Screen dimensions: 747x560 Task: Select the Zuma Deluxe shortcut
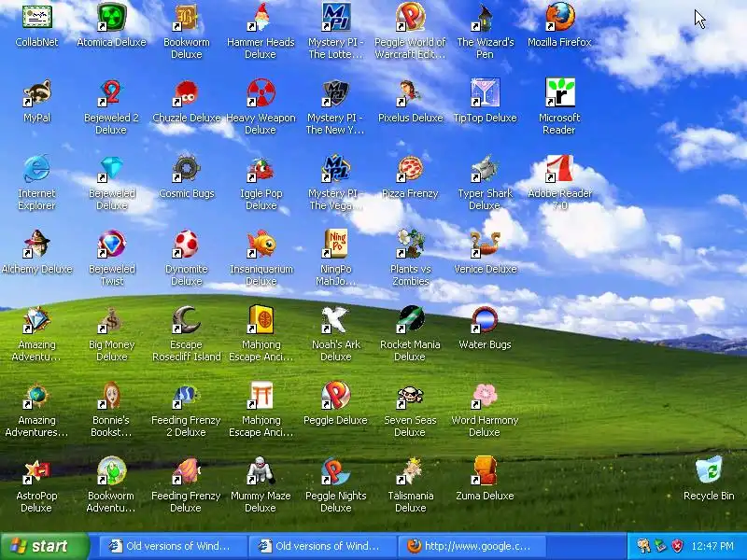coord(485,471)
